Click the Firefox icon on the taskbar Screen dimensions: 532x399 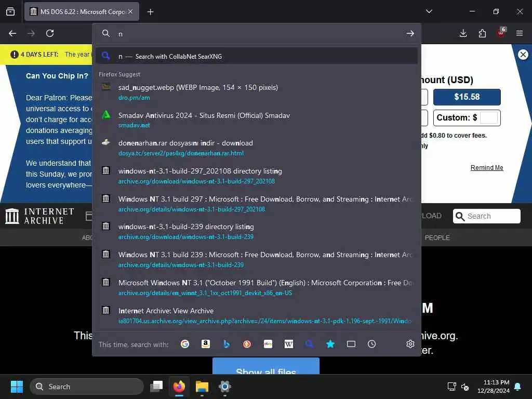[179, 387]
